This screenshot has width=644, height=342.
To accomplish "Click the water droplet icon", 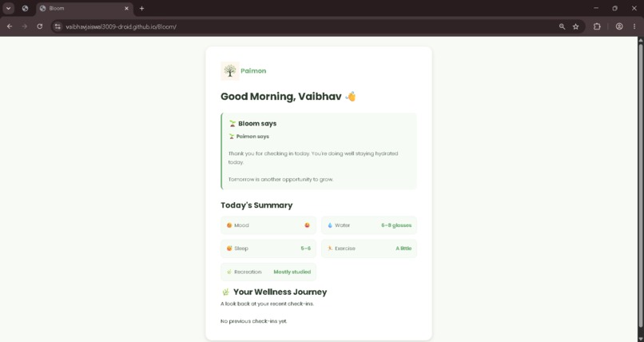I will [330, 225].
